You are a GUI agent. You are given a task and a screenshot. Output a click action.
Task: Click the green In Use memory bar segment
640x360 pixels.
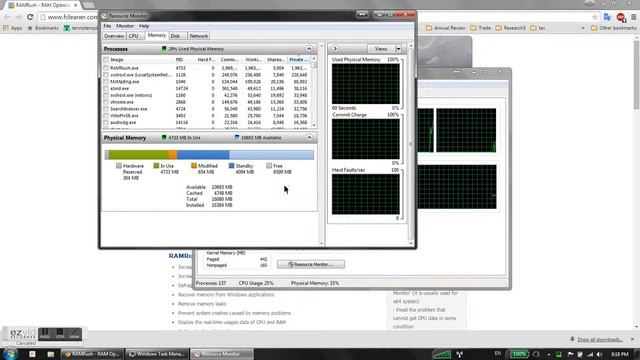point(139,155)
